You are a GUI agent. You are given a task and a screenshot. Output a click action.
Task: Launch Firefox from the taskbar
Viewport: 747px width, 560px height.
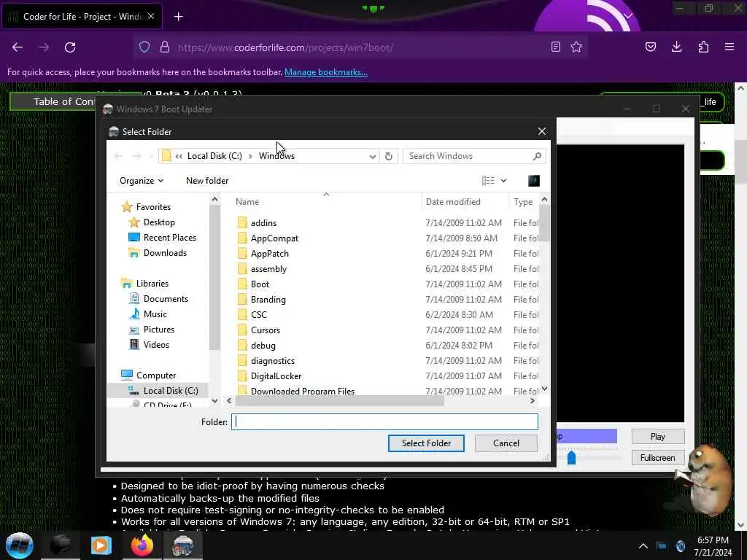[x=142, y=545]
